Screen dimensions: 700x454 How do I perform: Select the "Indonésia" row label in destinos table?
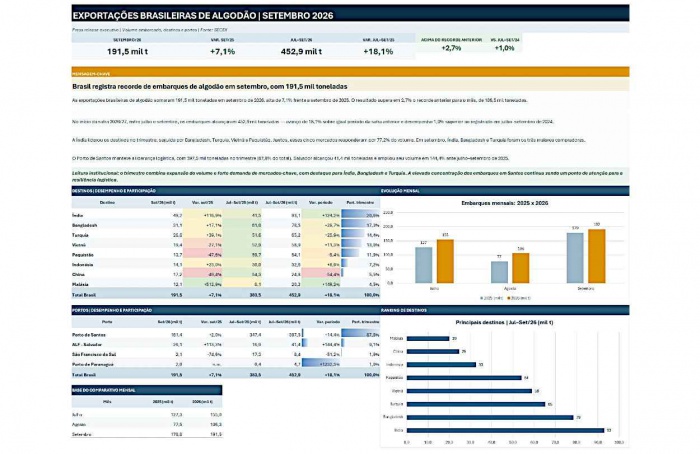point(83,264)
